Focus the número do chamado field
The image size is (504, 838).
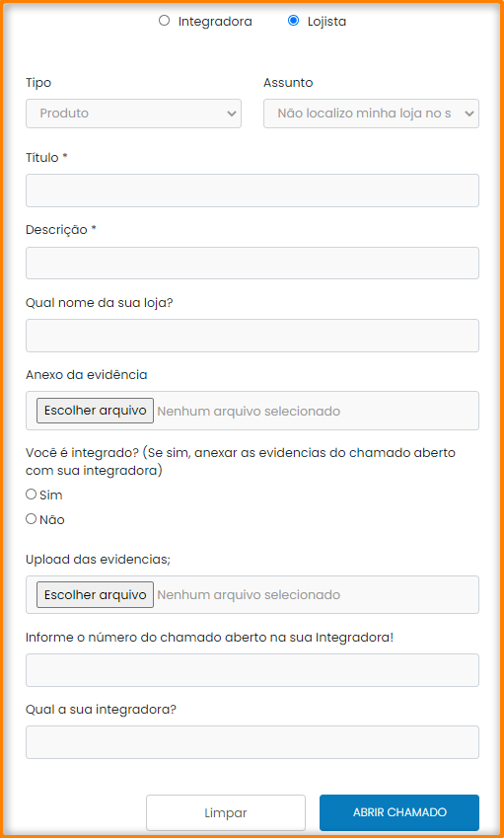(252, 670)
